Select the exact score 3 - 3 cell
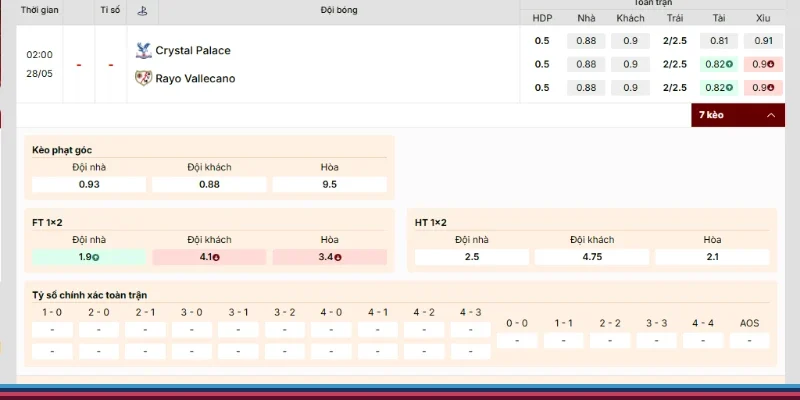 [656, 340]
